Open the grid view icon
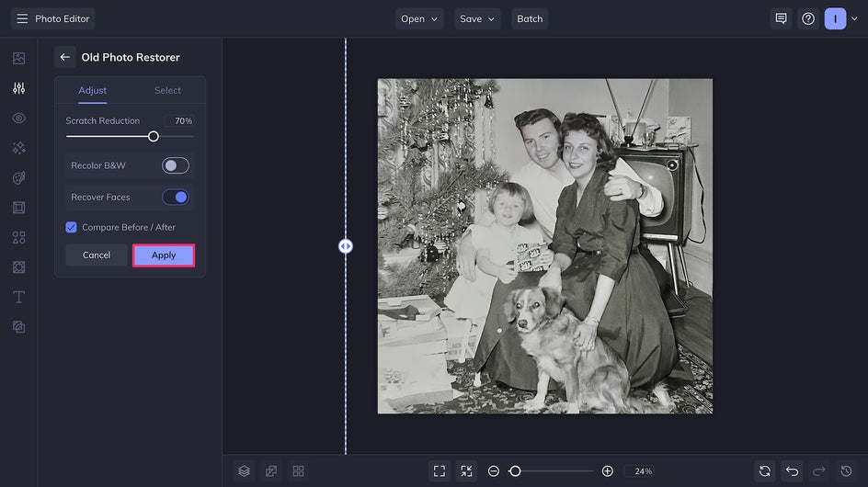 tap(298, 471)
